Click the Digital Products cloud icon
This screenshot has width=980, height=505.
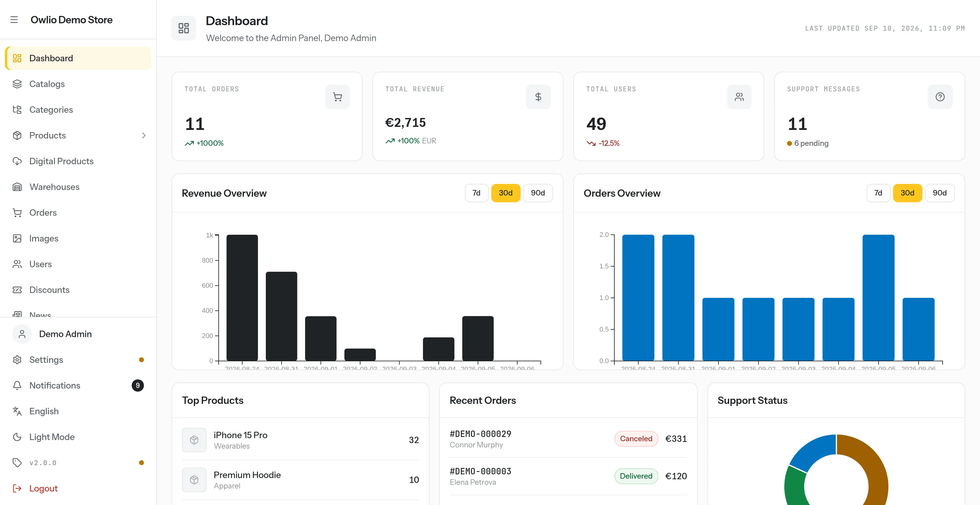[x=17, y=161]
